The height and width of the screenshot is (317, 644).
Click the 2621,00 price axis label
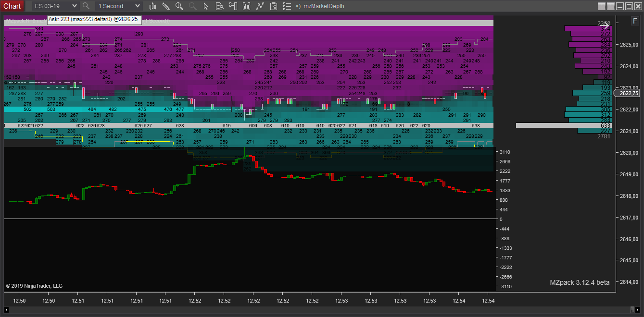[x=629, y=131]
